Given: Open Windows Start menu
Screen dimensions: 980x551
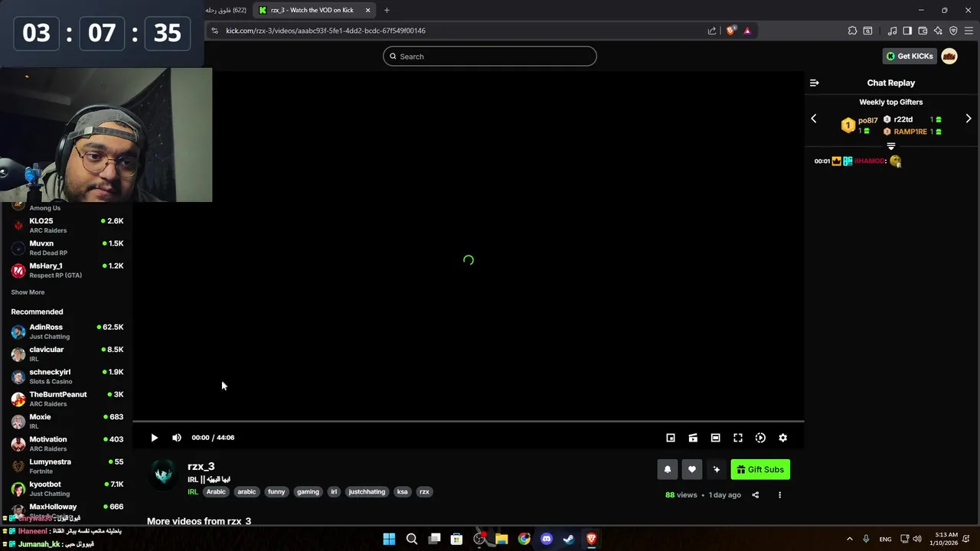Looking at the screenshot, I should [x=389, y=539].
